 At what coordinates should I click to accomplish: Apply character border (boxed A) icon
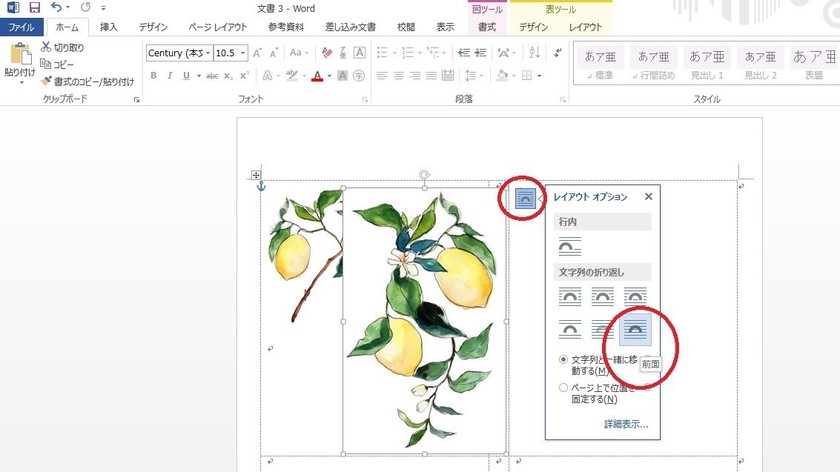(359, 53)
